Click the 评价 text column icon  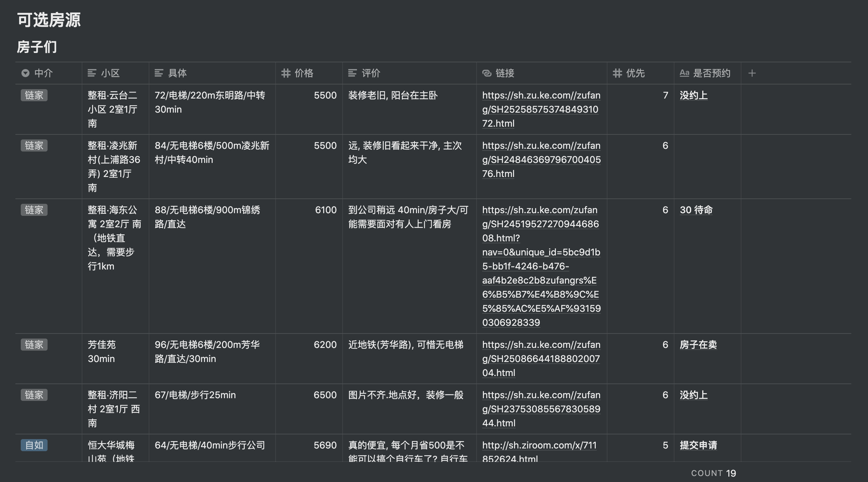[352, 73]
